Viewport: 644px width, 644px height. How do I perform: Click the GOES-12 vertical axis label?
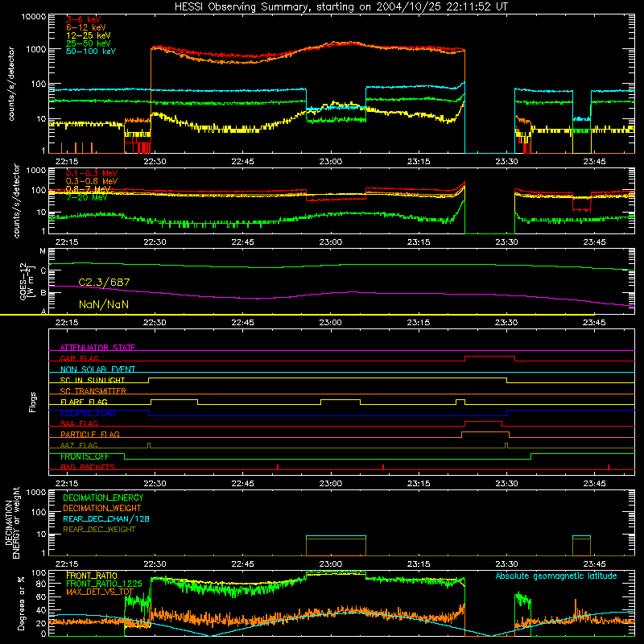[26, 281]
